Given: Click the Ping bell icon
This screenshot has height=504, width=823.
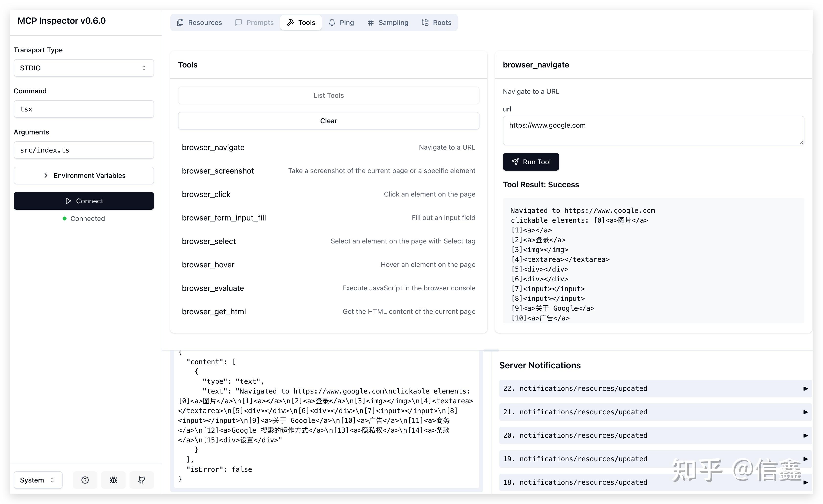Looking at the screenshot, I should click(x=332, y=22).
